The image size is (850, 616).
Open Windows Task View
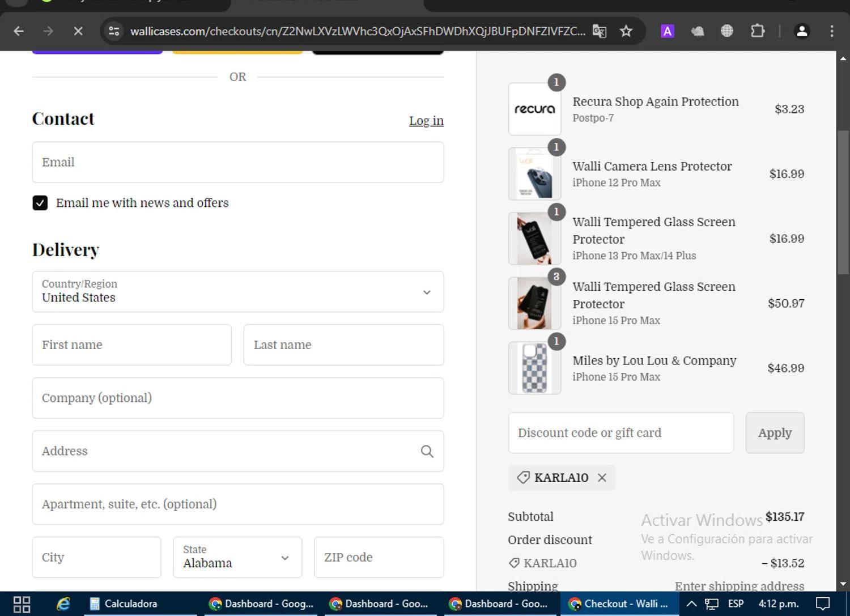click(x=22, y=604)
